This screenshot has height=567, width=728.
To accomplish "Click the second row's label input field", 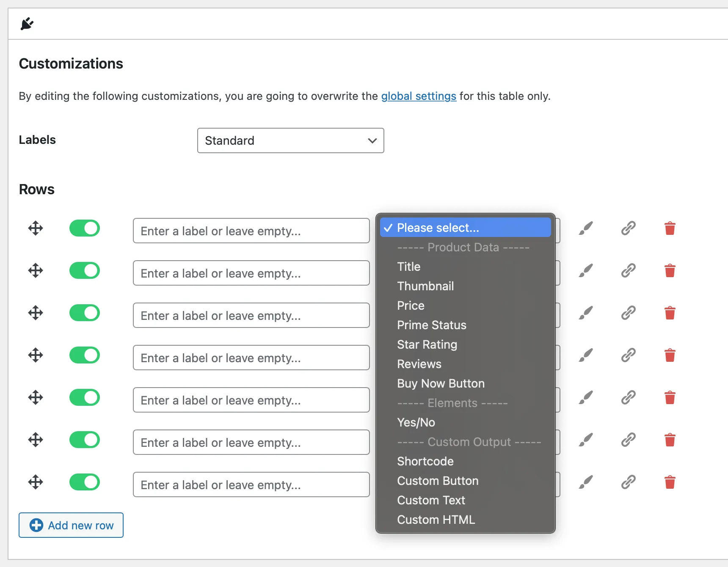I will pos(251,273).
